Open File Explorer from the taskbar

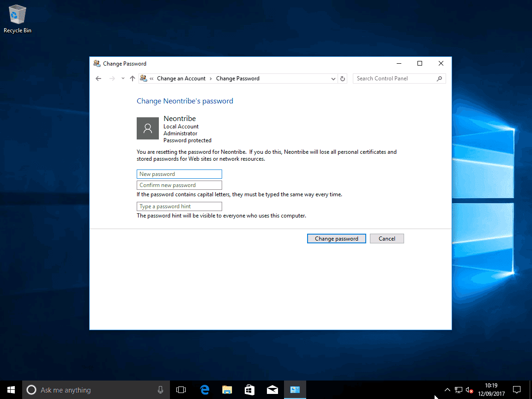click(x=227, y=390)
